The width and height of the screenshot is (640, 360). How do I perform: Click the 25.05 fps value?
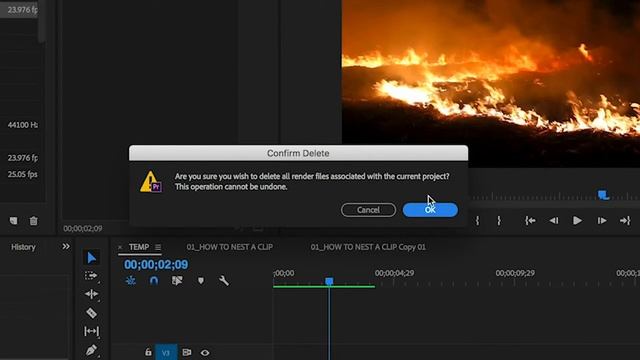pyautogui.click(x=22, y=174)
